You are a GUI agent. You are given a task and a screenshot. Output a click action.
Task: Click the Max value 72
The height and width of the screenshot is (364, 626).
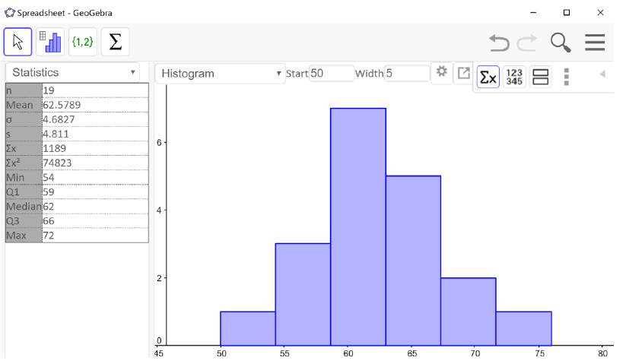click(x=49, y=236)
